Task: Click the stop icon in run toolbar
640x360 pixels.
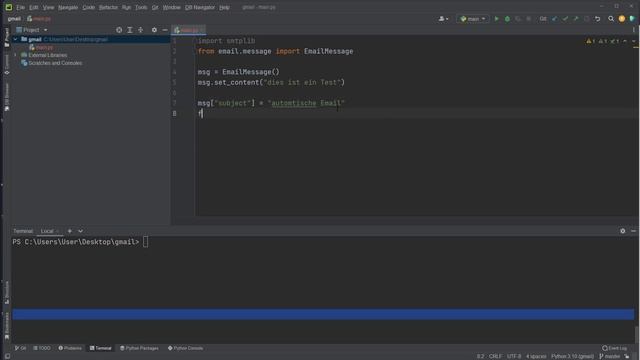Action: (x=529, y=19)
